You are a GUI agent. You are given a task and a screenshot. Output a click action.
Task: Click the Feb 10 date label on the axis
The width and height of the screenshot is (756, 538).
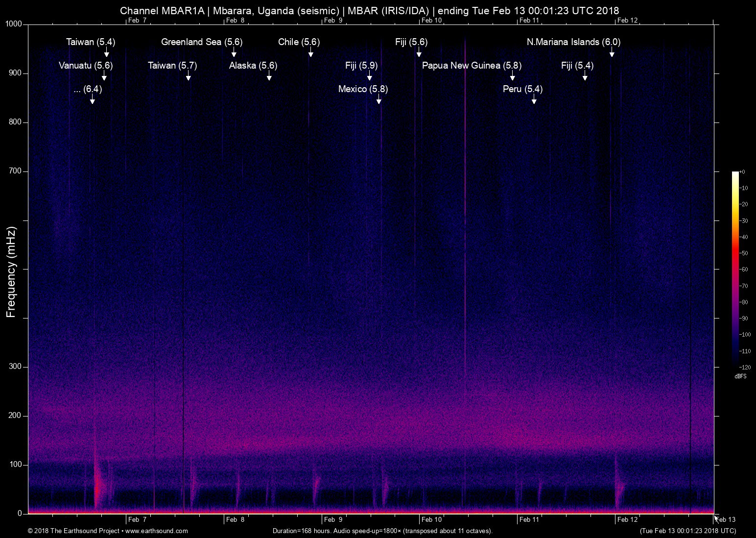pos(432,519)
